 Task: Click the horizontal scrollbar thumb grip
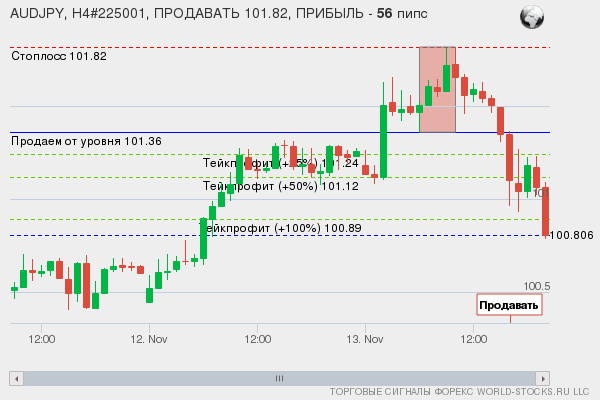[279, 378]
